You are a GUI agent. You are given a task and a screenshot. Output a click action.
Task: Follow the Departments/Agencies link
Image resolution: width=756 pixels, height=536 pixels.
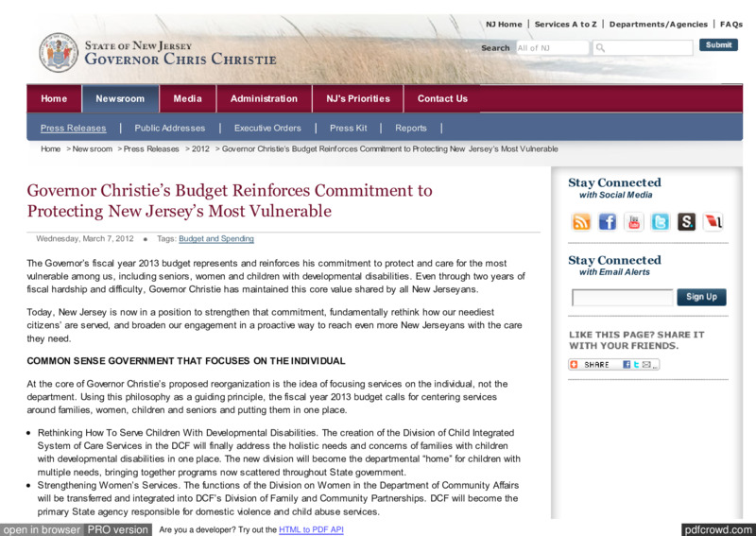(659, 25)
